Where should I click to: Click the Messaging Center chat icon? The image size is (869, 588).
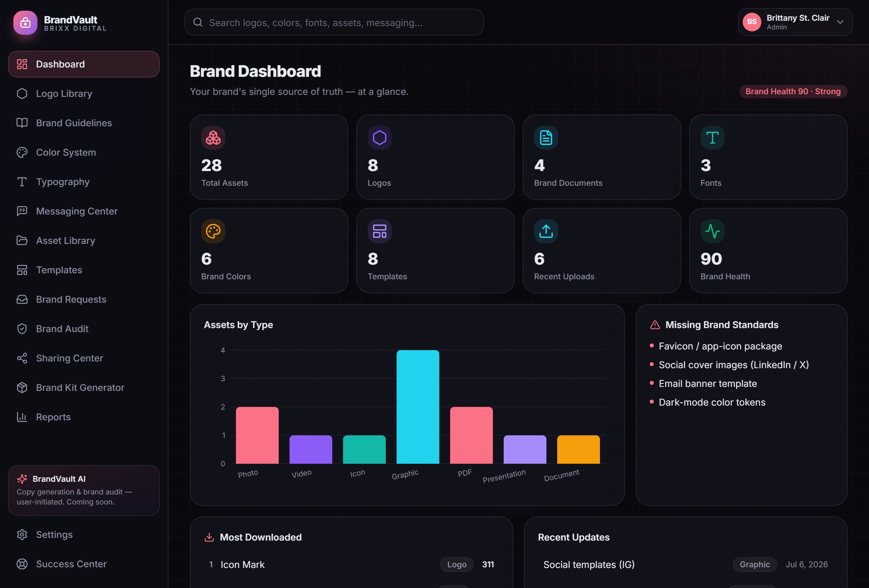click(x=22, y=211)
